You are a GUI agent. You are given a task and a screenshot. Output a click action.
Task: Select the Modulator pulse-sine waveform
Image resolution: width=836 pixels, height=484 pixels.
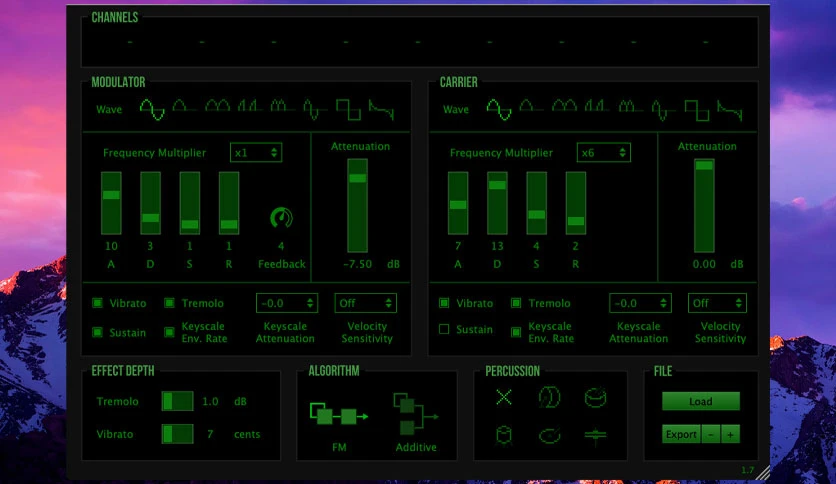[x=249, y=106]
